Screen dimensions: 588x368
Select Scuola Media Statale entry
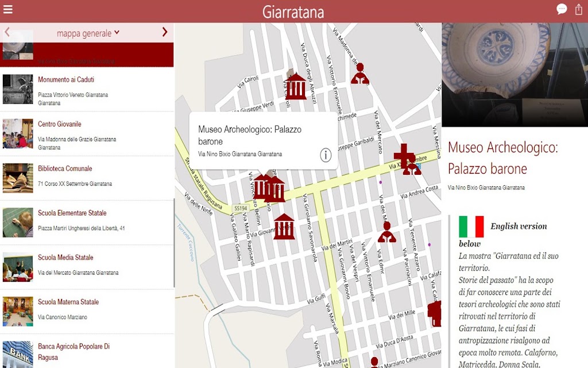coord(87,267)
